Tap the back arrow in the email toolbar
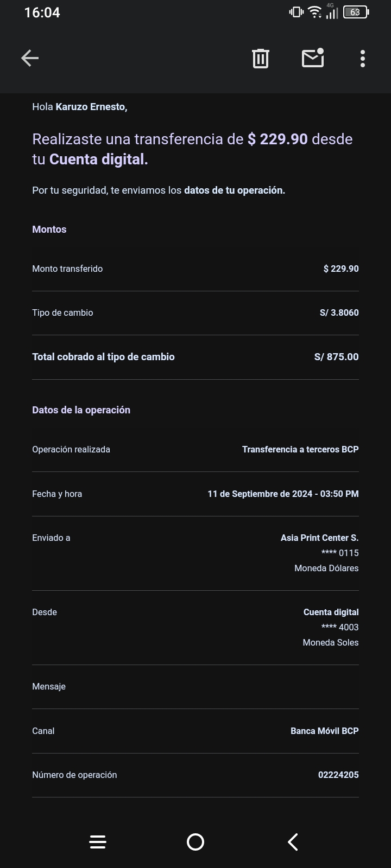The height and width of the screenshot is (868, 391). (30, 58)
